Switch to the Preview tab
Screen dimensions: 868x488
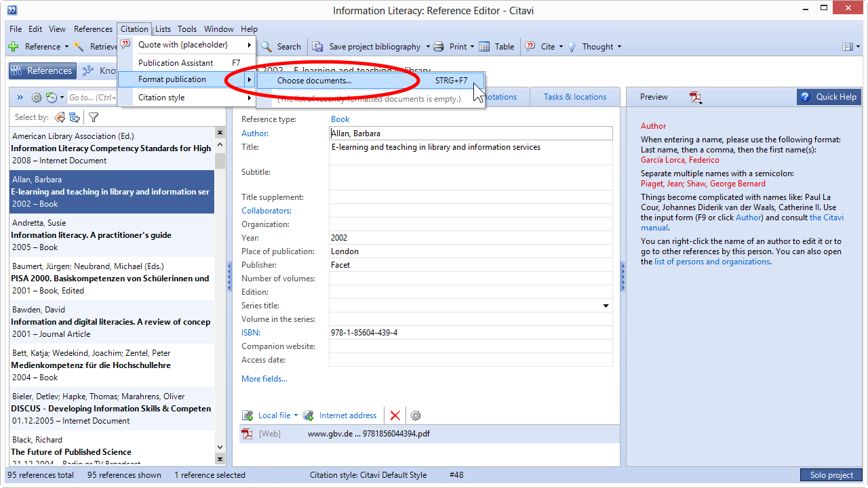654,97
